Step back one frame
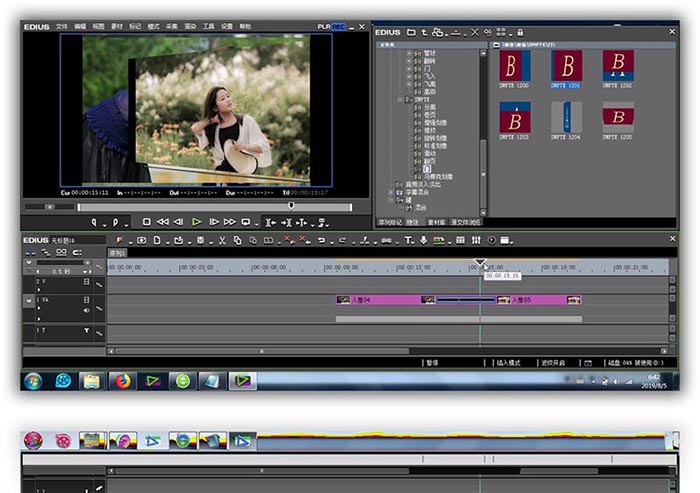 click(x=179, y=221)
